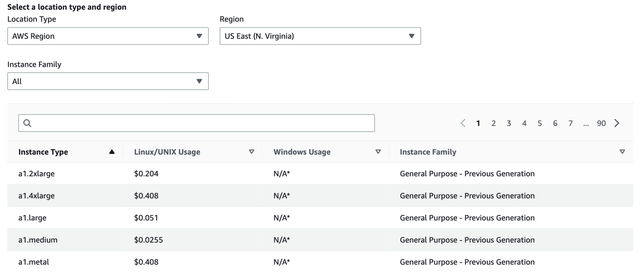Select the a1.2xlarge instance row
The height and width of the screenshot is (272, 644).
click(320, 174)
